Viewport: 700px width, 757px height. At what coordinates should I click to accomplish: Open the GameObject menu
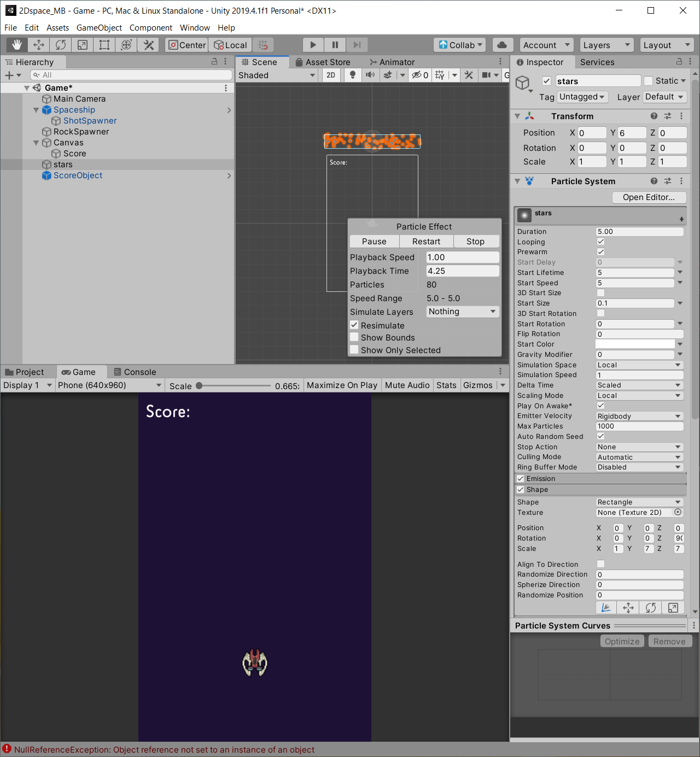99,27
